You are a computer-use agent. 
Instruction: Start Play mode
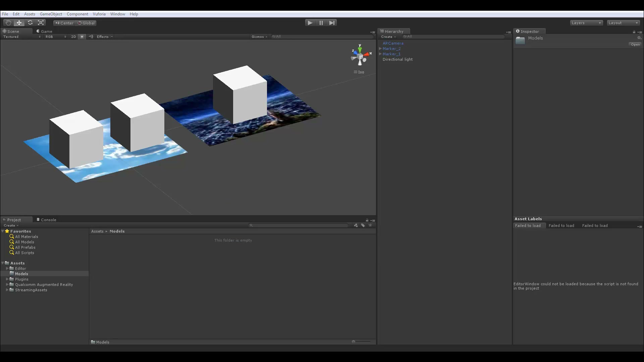tap(310, 23)
